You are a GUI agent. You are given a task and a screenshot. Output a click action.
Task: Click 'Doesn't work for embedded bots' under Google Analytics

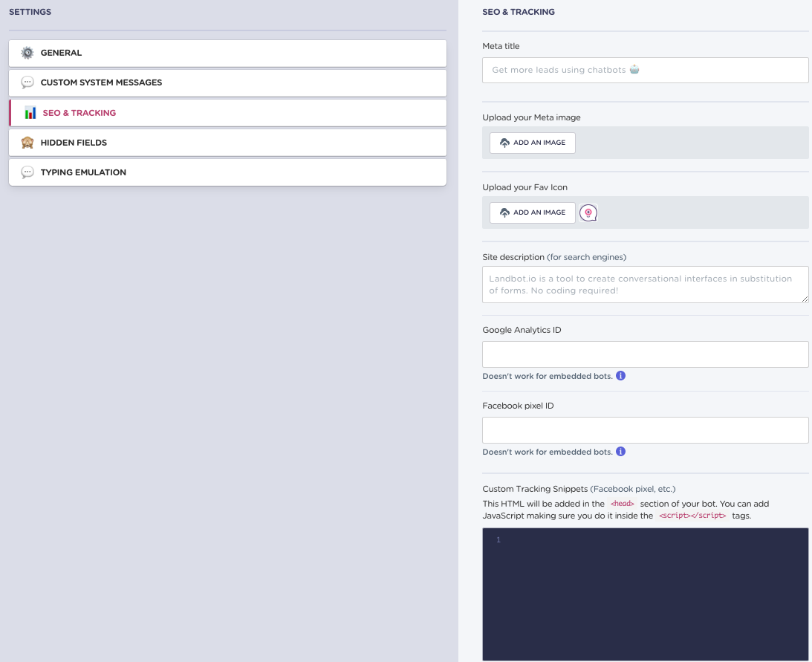[x=548, y=376]
